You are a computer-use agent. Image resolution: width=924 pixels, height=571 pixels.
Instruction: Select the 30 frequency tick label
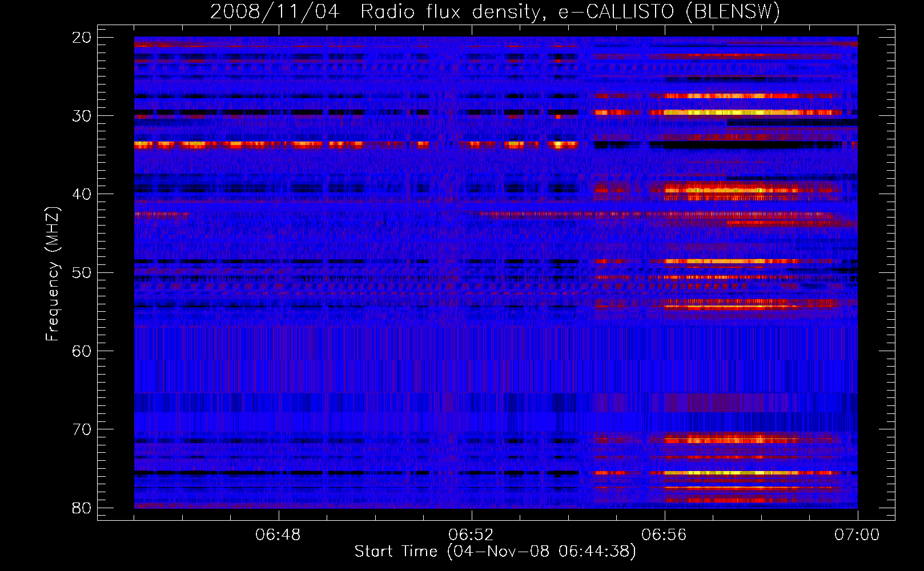pos(82,116)
